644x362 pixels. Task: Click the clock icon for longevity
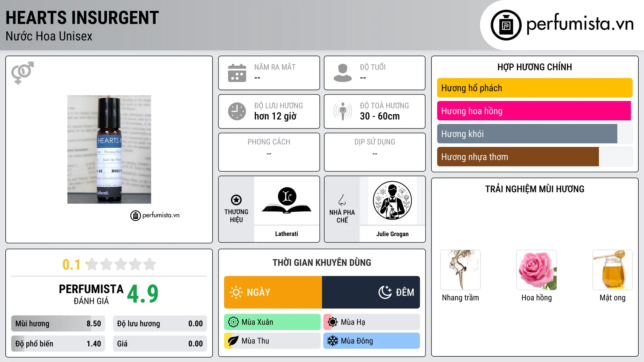coord(237,111)
